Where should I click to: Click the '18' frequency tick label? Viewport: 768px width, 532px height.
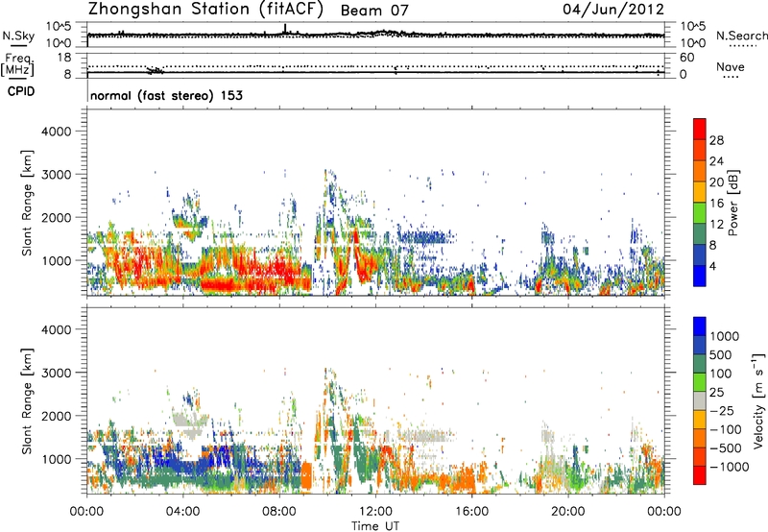[x=63, y=58]
